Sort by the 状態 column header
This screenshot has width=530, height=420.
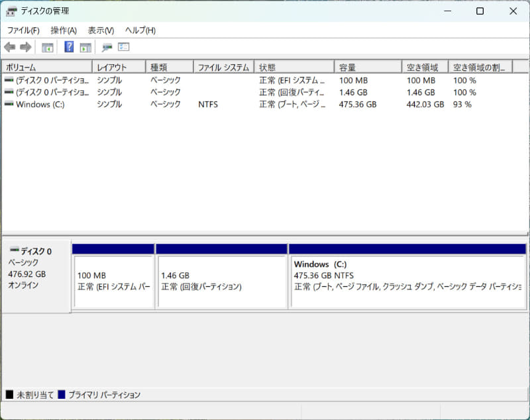tap(294, 68)
